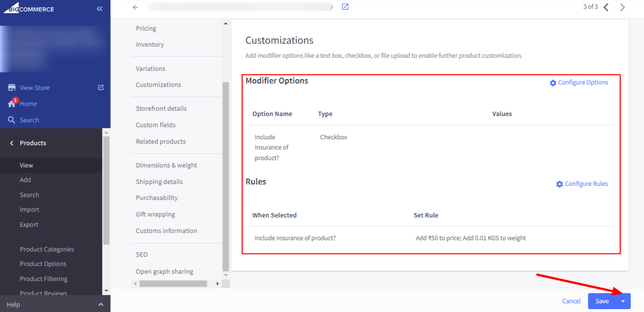Click the Search icon in the sidebar
The height and width of the screenshot is (312, 644).
pyautogui.click(x=12, y=120)
